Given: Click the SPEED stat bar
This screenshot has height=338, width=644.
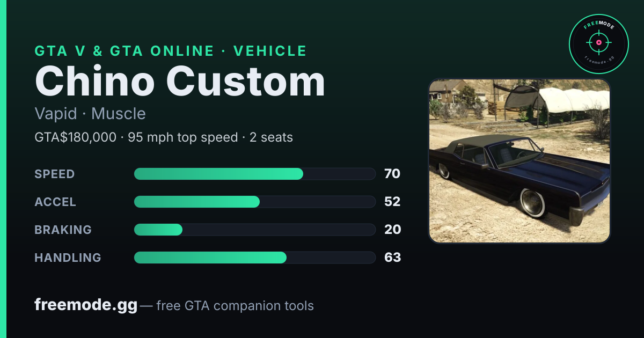Looking at the screenshot, I should [x=254, y=174].
